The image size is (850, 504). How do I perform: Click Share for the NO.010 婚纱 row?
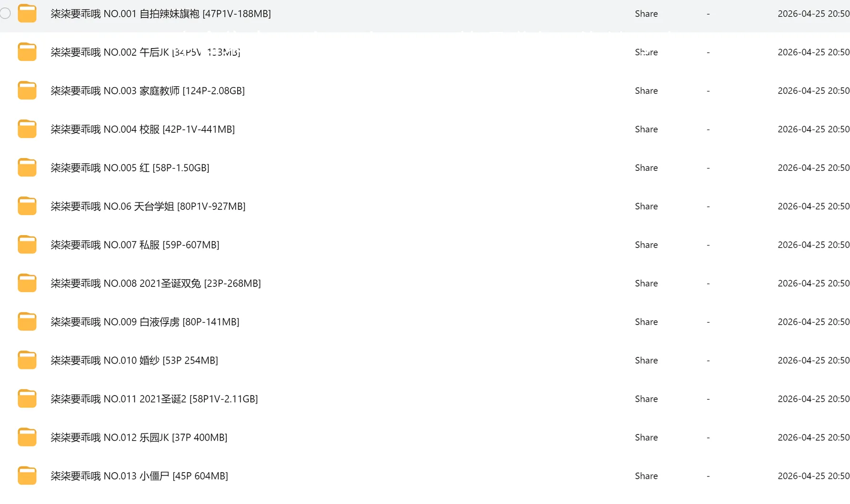pyautogui.click(x=646, y=360)
